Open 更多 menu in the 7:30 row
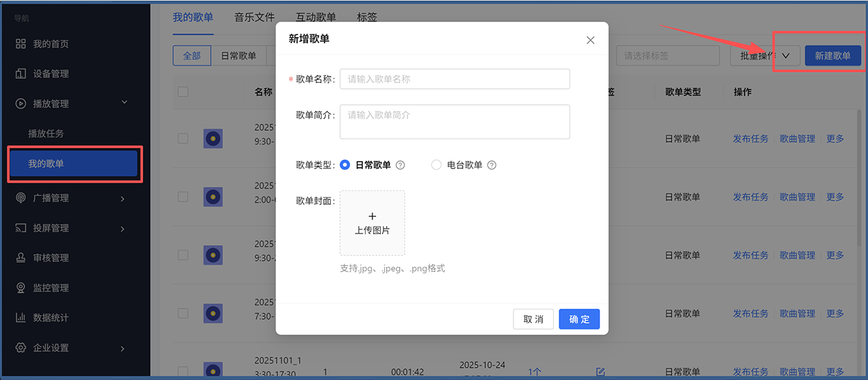The width and height of the screenshot is (868, 380). (835, 314)
